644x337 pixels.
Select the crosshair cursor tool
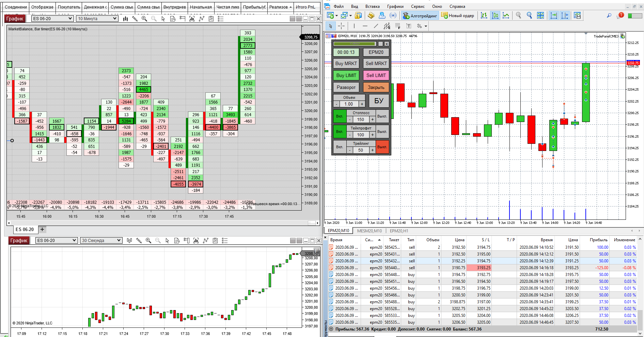(x=341, y=26)
